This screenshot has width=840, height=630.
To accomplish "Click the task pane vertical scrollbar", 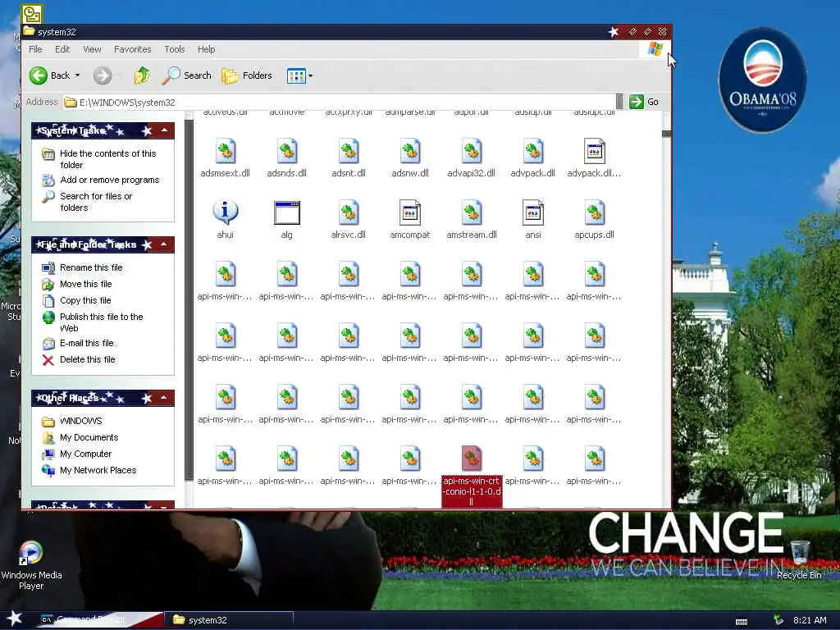I will coord(189,300).
